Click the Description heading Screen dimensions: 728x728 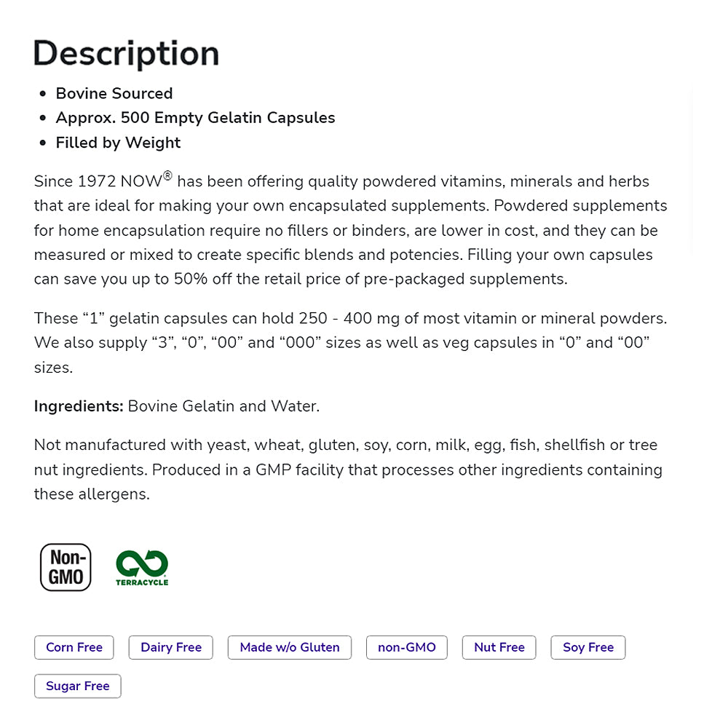pos(127,54)
